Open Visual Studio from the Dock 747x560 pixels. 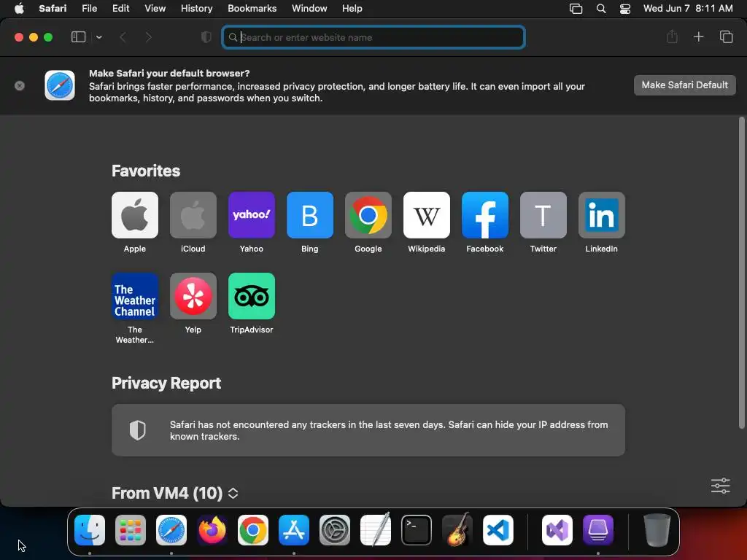[x=557, y=529]
